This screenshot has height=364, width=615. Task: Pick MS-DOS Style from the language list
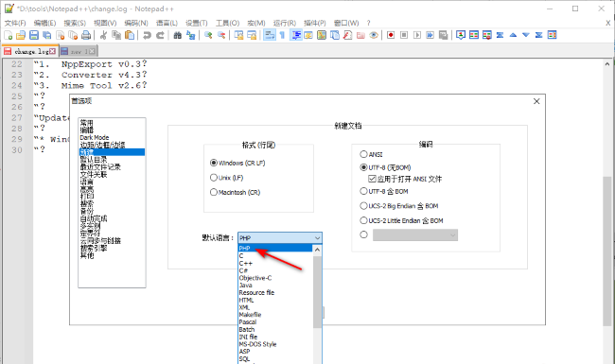pyautogui.click(x=275, y=344)
